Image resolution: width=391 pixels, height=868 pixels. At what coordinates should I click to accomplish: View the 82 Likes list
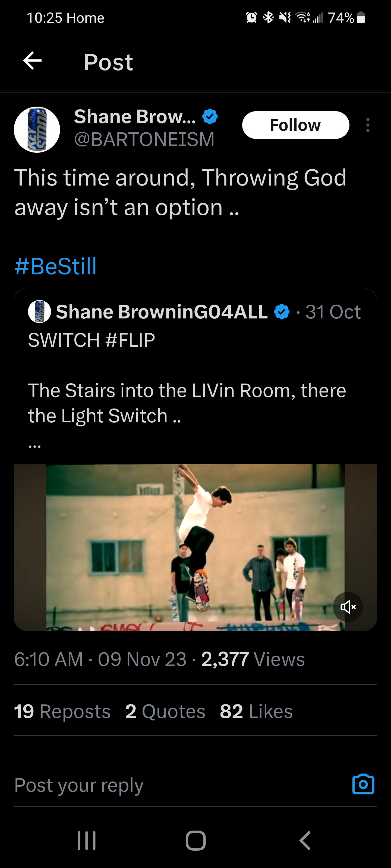point(256,711)
